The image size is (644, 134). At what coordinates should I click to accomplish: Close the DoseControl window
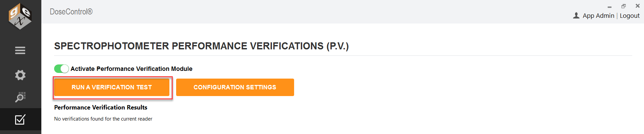[x=638, y=6]
